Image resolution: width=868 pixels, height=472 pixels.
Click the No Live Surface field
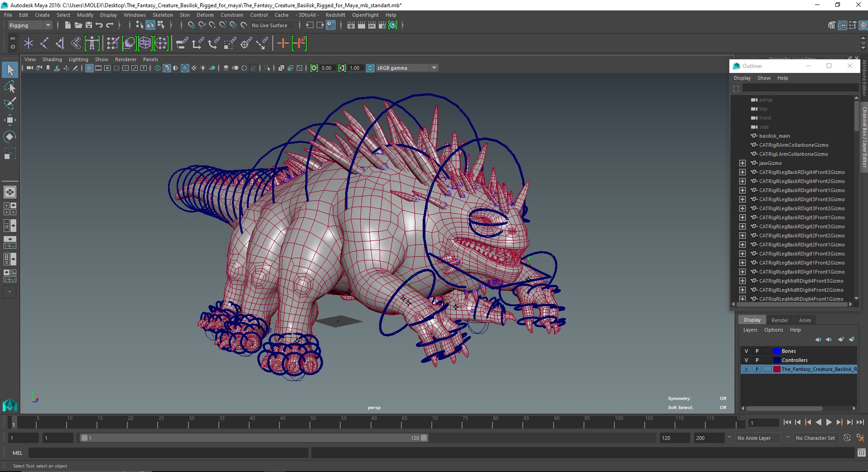point(272,25)
